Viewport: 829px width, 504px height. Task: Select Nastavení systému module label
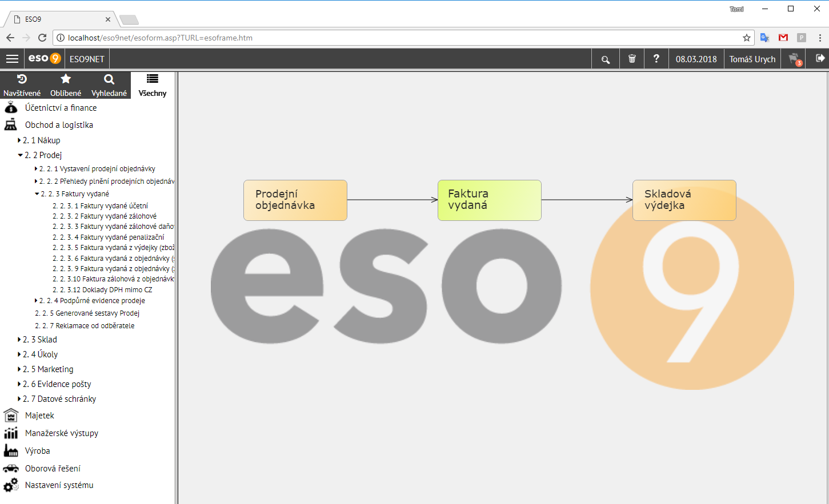59,485
